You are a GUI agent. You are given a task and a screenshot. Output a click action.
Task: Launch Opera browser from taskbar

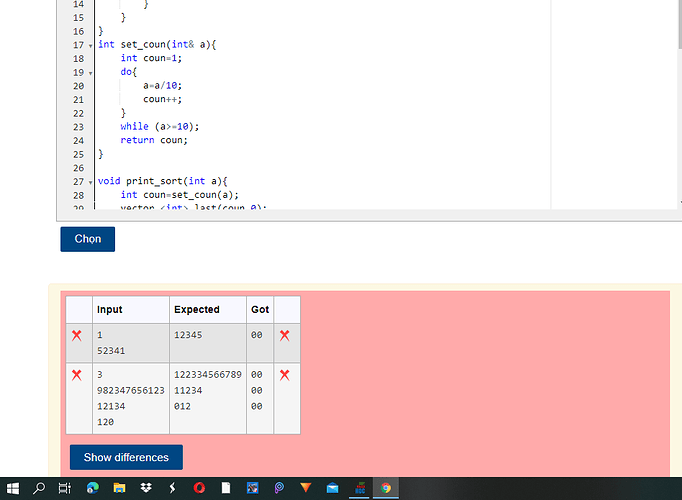click(199, 488)
